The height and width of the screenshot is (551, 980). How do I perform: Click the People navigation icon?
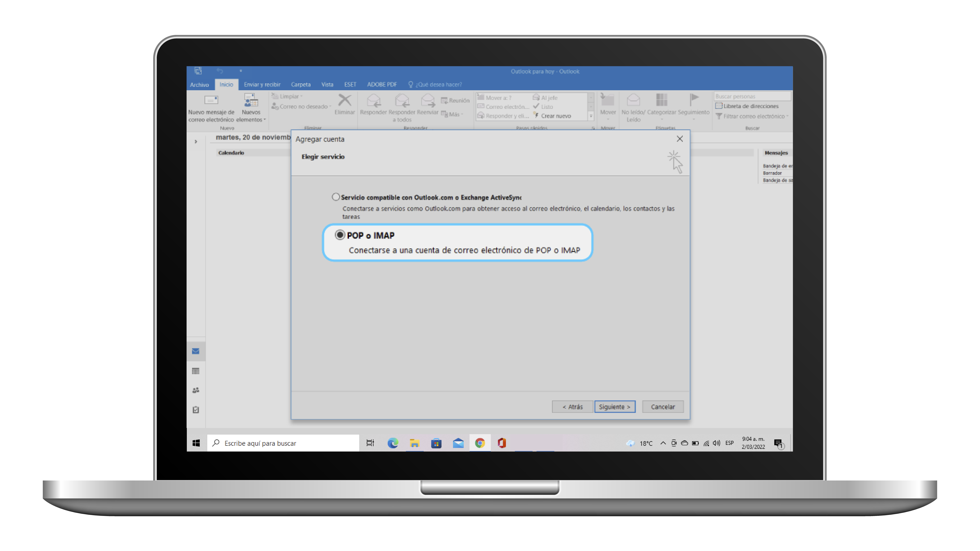tap(195, 390)
